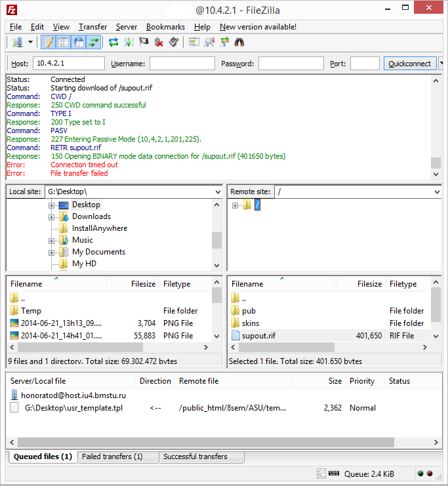Viewport: 448px width, 486px height.
Task: Expand the Desktop tree node
Action: click(51, 205)
